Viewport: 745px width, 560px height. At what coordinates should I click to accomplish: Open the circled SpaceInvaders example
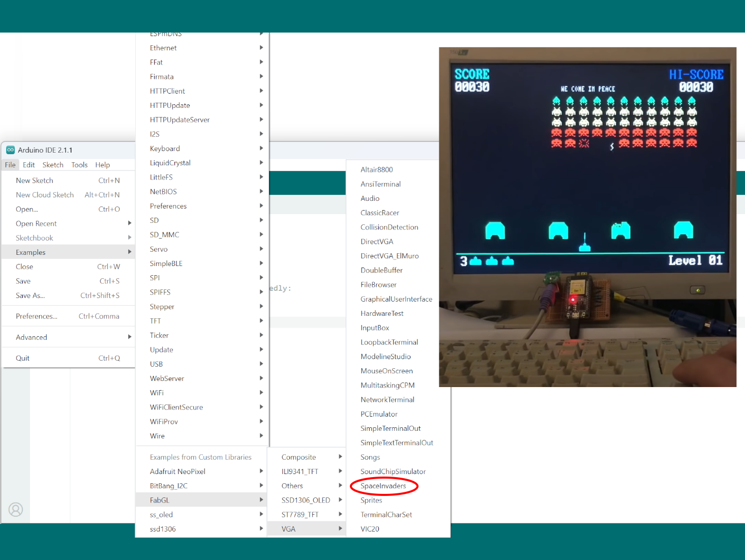(383, 486)
